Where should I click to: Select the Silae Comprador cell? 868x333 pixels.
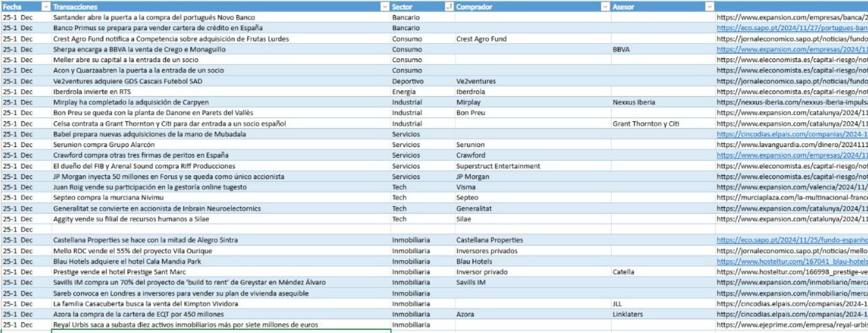pos(533,219)
